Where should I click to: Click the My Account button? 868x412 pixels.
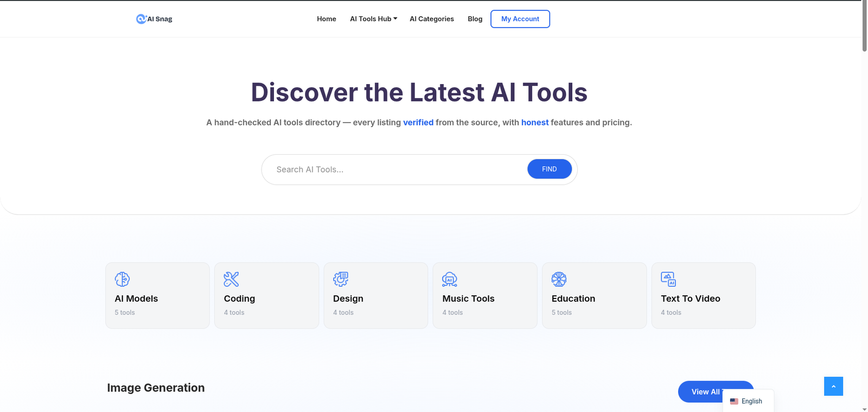[520, 19]
